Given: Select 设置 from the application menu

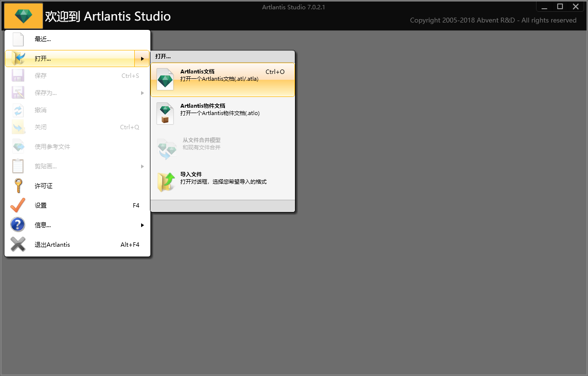Looking at the screenshot, I should [41, 206].
